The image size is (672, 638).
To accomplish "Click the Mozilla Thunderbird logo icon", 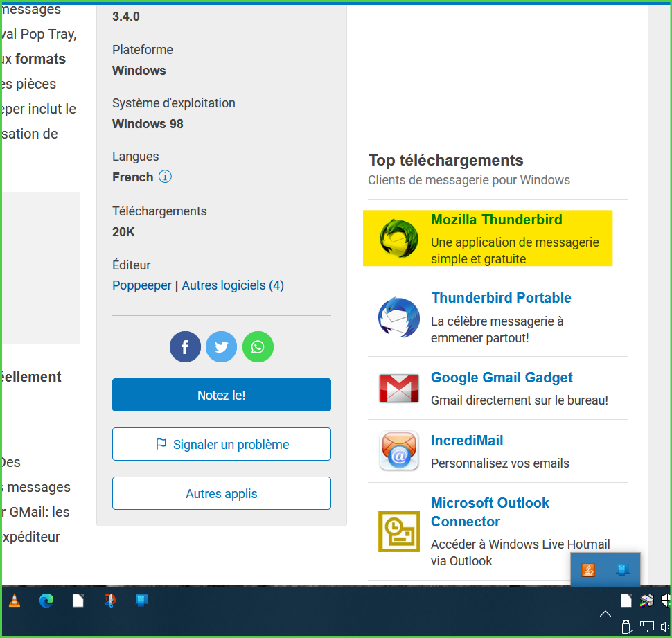I will point(398,238).
